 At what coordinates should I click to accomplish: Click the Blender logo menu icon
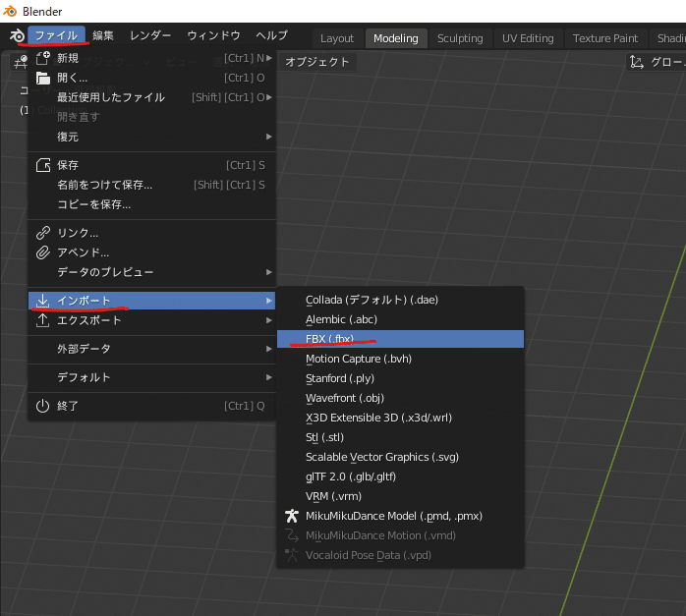click(17, 35)
